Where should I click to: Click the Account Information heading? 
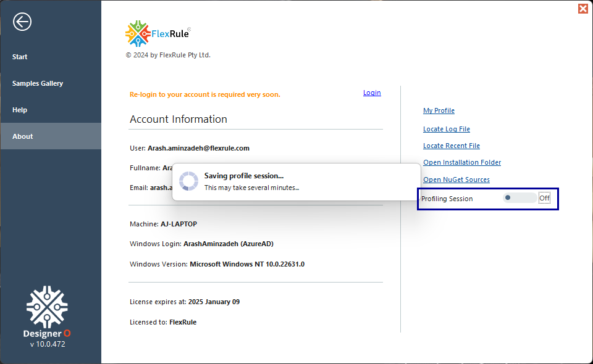click(178, 119)
